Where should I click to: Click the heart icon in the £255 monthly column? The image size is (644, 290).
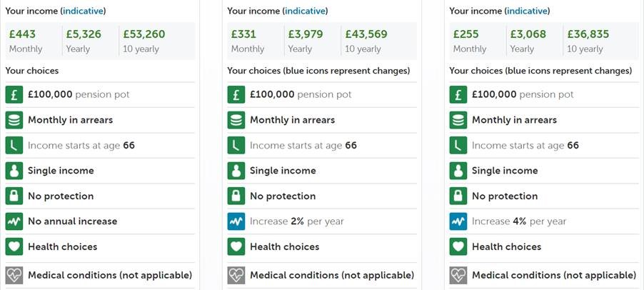[458, 247]
